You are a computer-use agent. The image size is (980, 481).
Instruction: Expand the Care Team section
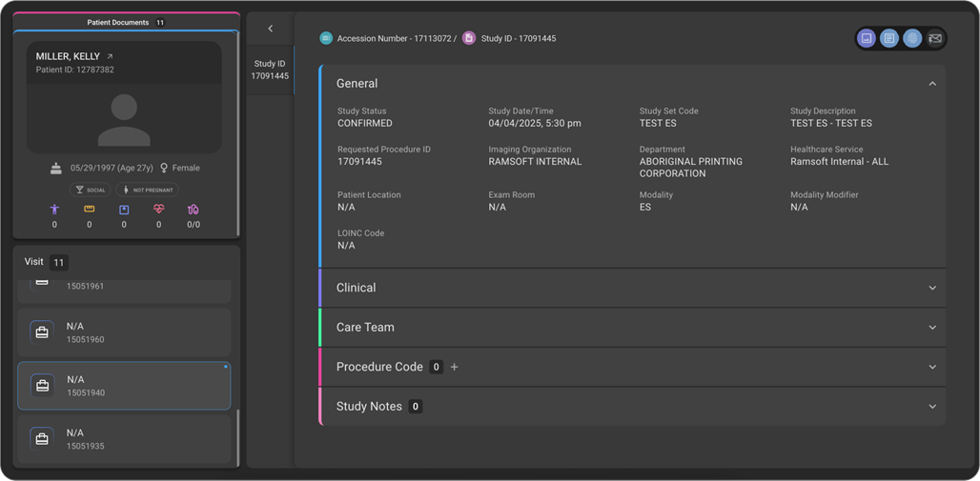pos(932,328)
